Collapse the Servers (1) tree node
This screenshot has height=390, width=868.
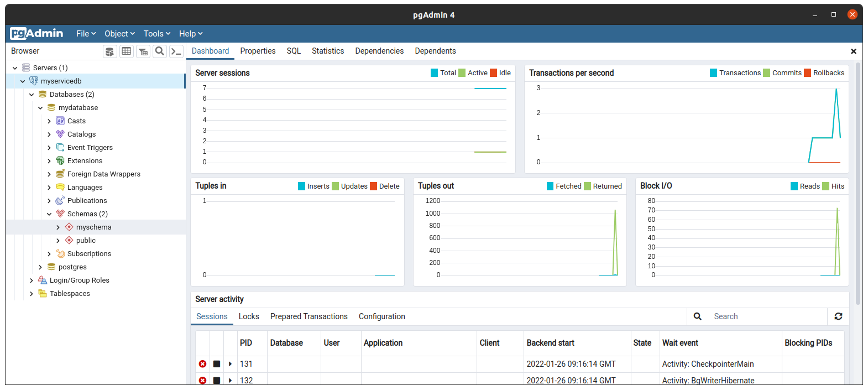click(15, 68)
